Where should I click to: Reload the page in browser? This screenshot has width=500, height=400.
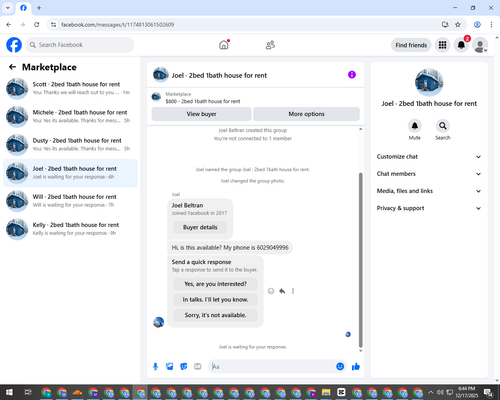(37, 25)
